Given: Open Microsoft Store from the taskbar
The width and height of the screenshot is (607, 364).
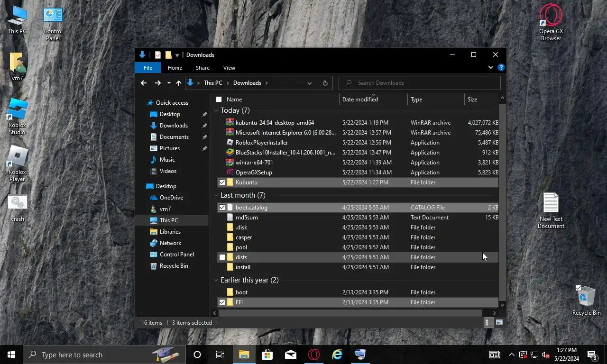Looking at the screenshot, I should point(267,355).
